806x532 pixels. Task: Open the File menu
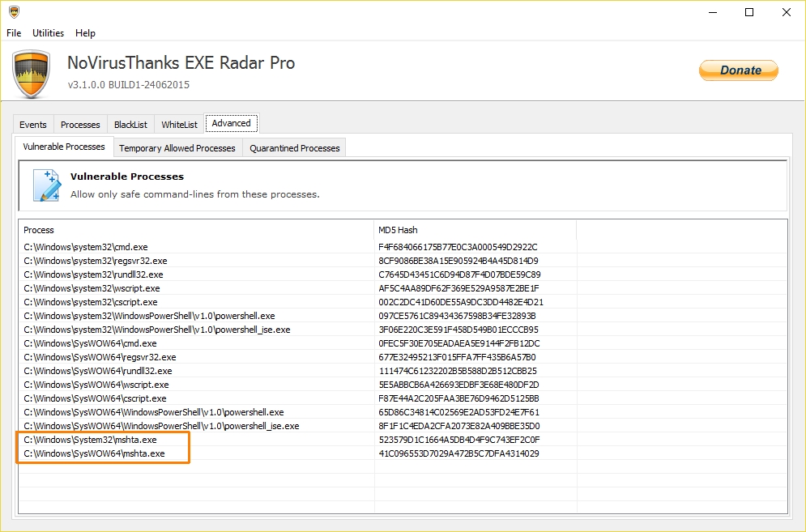pyautogui.click(x=14, y=33)
